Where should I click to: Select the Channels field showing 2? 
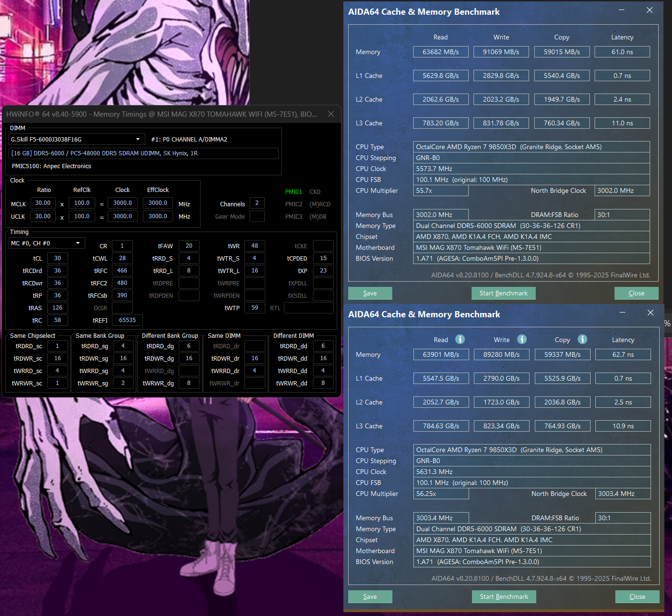[257, 203]
